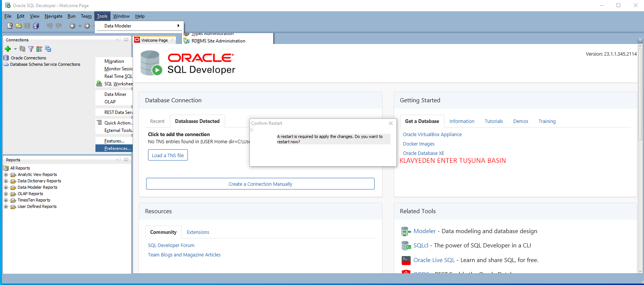Click the Schema Browser list icon in Connections
644x285 pixels.
39,49
